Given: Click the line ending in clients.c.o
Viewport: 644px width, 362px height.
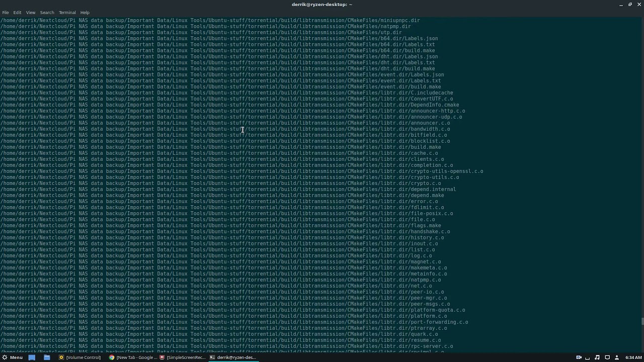Looking at the screenshot, I should click(x=222, y=159).
